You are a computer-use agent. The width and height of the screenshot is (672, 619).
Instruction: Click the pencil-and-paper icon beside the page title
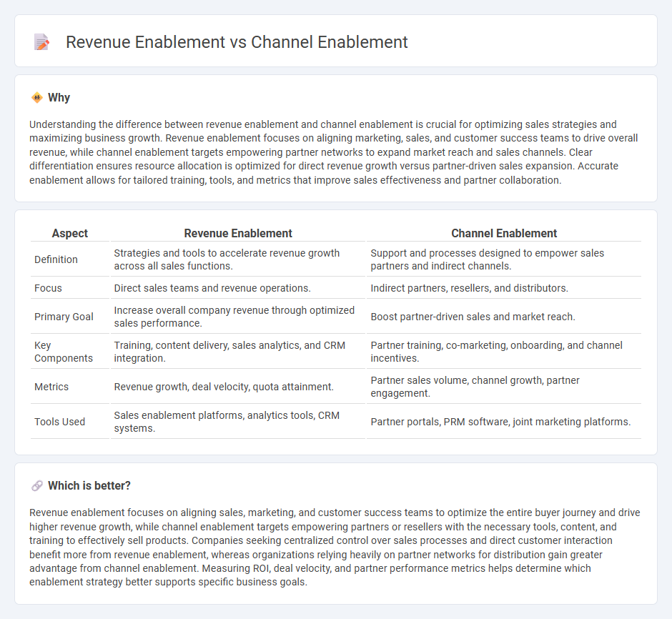pos(41,42)
